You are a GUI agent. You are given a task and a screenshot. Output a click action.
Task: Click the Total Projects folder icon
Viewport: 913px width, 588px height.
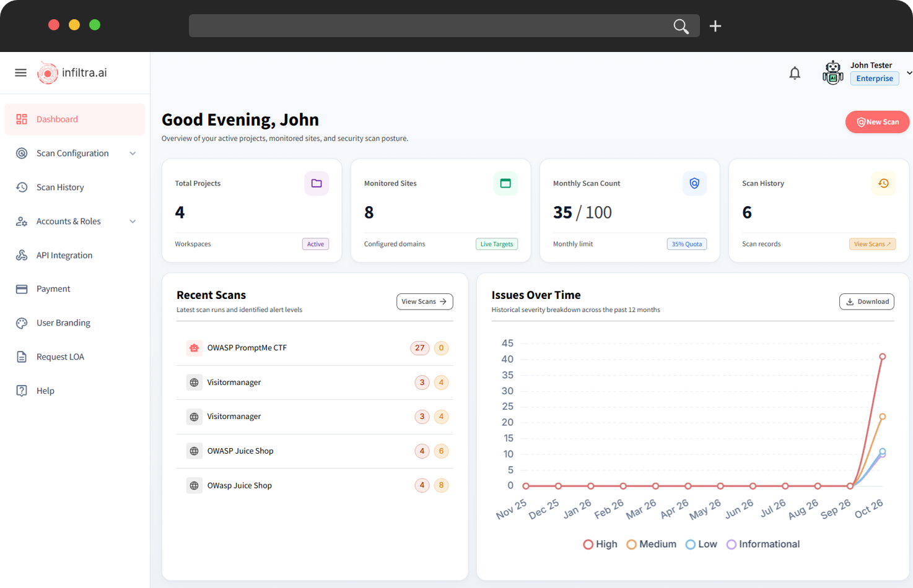click(317, 183)
